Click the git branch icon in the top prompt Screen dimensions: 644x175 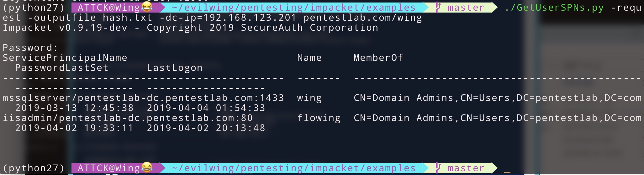coord(438,7)
